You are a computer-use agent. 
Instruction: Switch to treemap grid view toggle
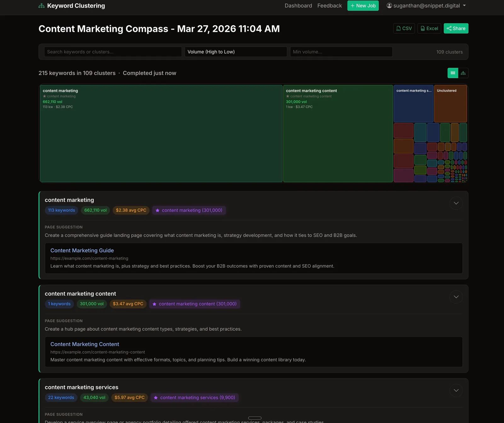[x=453, y=73]
